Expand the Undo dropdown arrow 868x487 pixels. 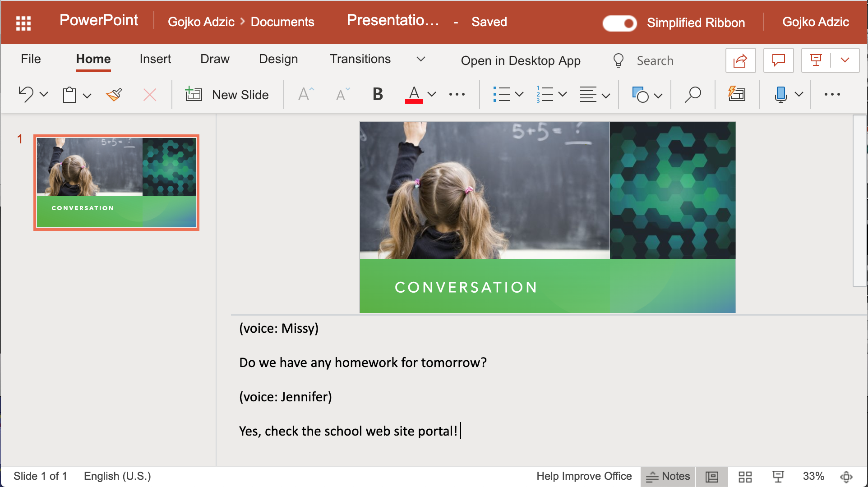44,95
